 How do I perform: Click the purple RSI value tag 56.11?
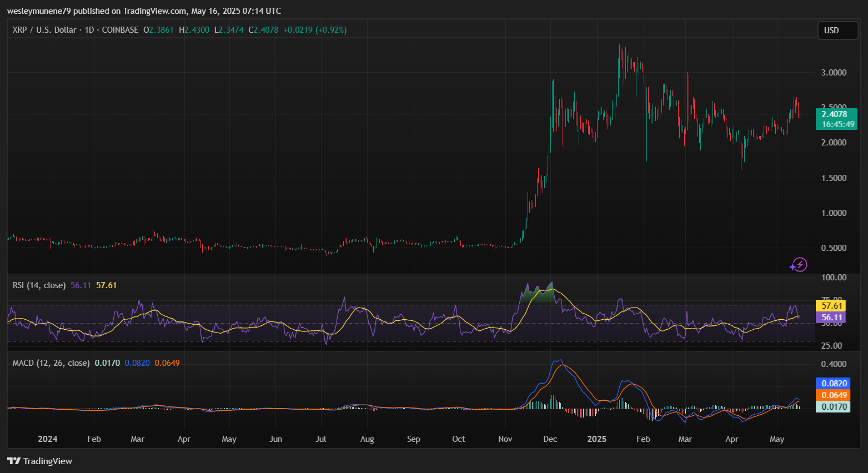[832, 318]
